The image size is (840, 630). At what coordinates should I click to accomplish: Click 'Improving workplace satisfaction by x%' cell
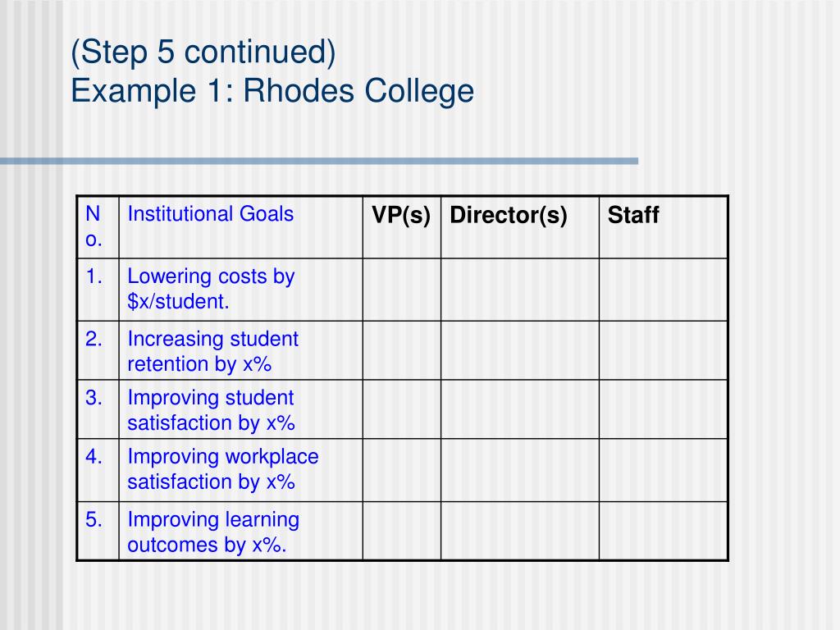[x=240, y=470]
